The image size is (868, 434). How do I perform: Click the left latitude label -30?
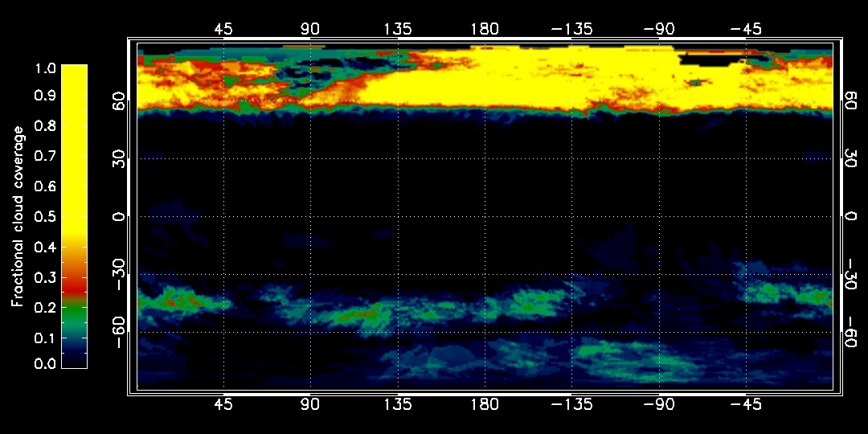tap(118, 275)
